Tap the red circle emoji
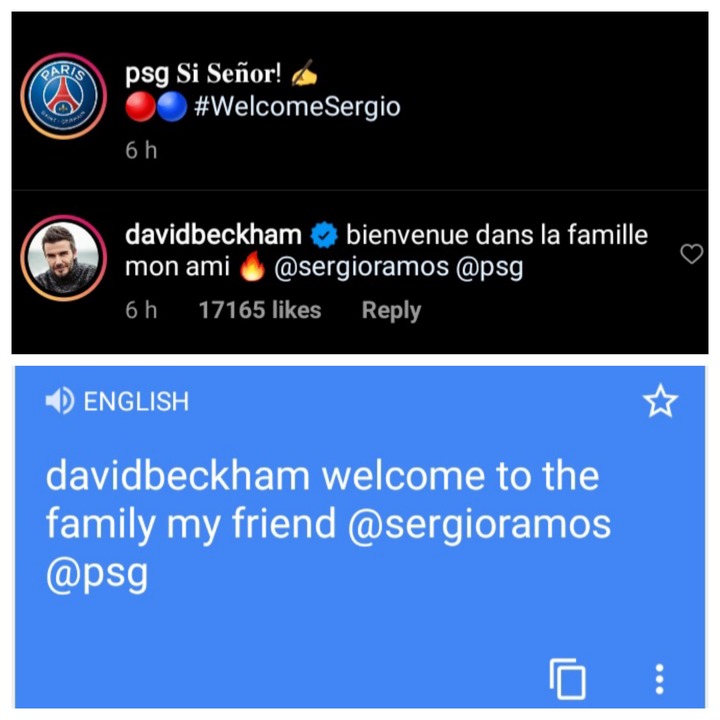The height and width of the screenshot is (720, 720). 141,107
